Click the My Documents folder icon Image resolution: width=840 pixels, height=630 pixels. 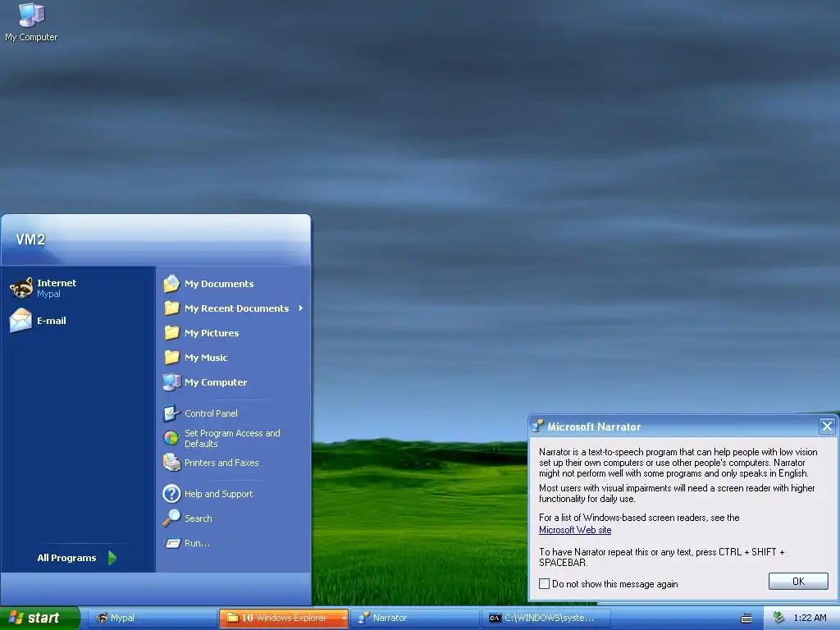click(171, 283)
